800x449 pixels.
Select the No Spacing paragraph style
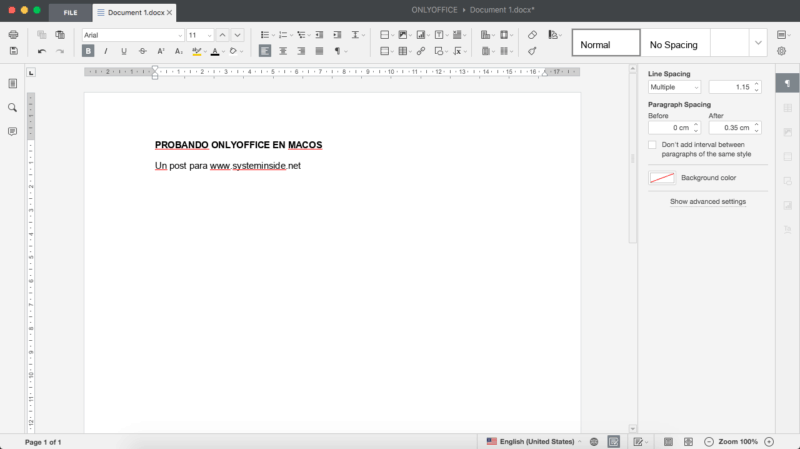(673, 42)
